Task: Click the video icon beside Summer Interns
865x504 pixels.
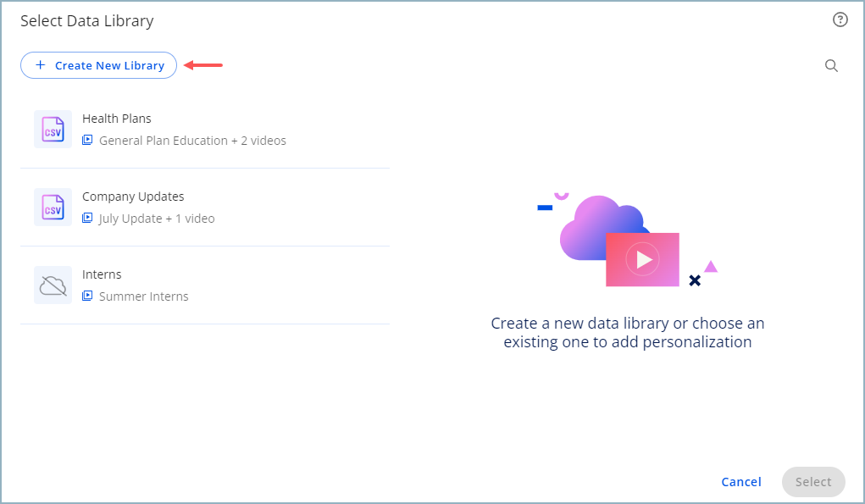Action: pos(87,296)
